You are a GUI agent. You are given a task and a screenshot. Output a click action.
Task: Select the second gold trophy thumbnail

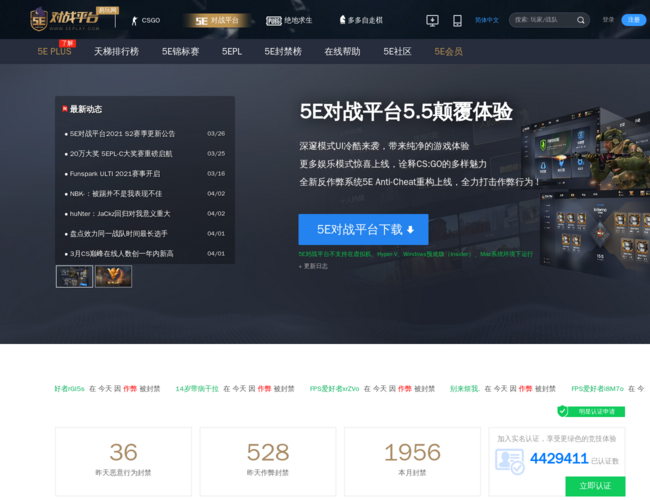pyautogui.click(x=114, y=277)
